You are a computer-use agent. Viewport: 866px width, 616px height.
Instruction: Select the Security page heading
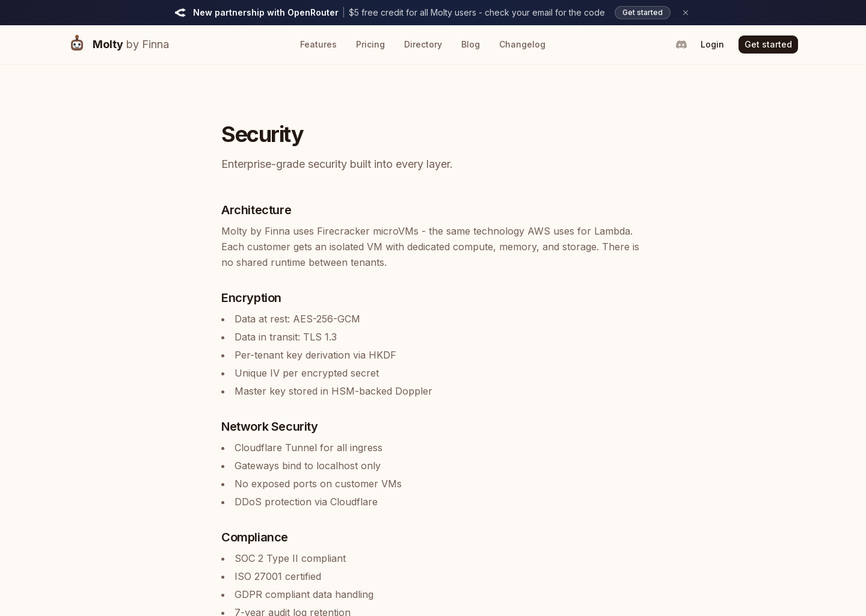[262, 134]
